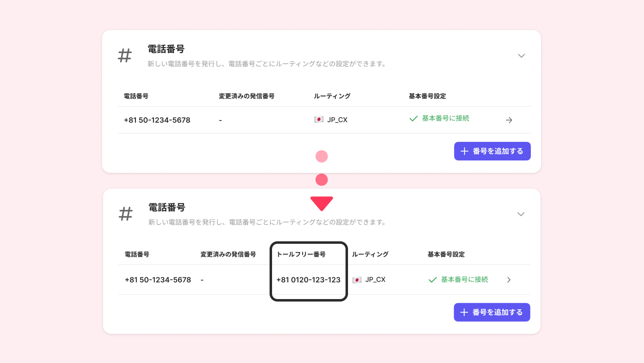
Task: Click green checkmark in top row
Action: pyautogui.click(x=413, y=119)
